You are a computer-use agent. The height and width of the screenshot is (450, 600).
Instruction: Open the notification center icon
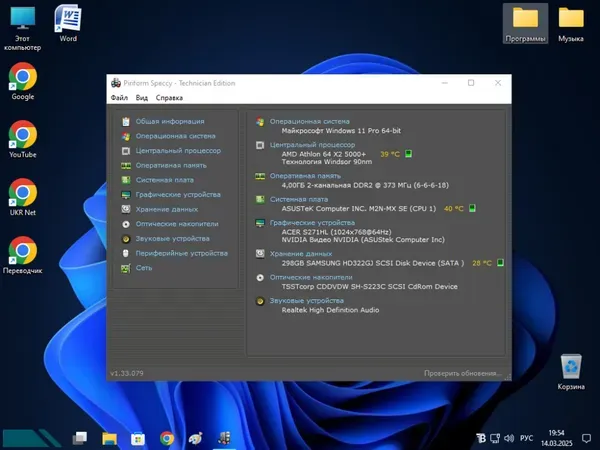click(x=586, y=439)
